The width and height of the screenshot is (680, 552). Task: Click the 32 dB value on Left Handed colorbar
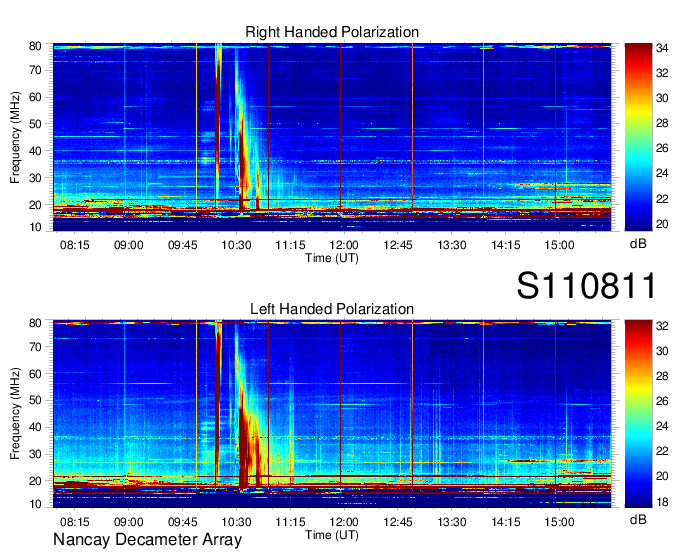662,326
